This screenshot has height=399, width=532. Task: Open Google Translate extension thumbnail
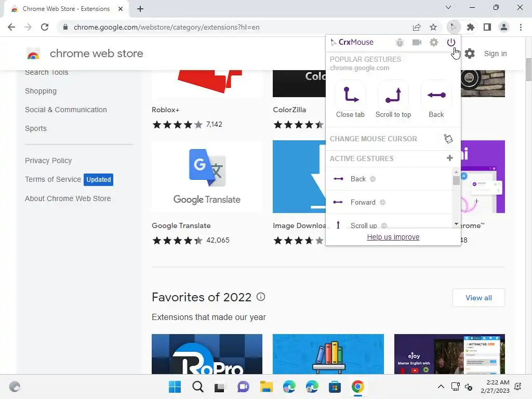click(x=207, y=177)
